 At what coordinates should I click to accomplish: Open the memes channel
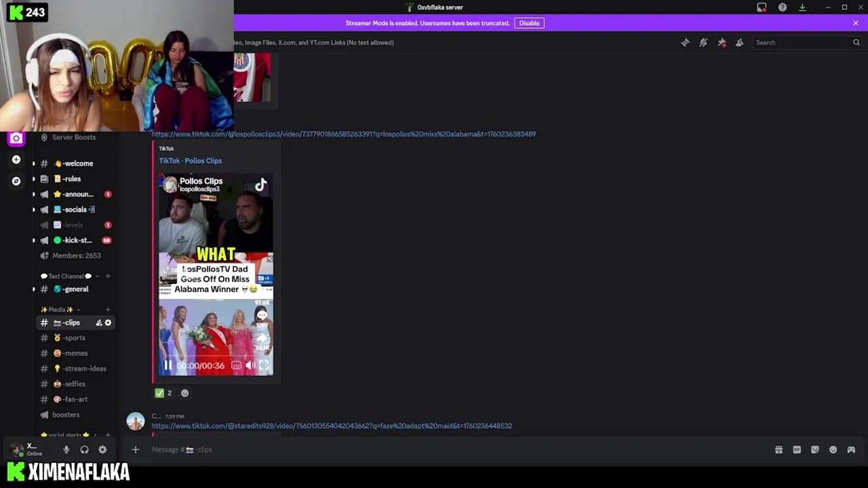[x=74, y=353]
